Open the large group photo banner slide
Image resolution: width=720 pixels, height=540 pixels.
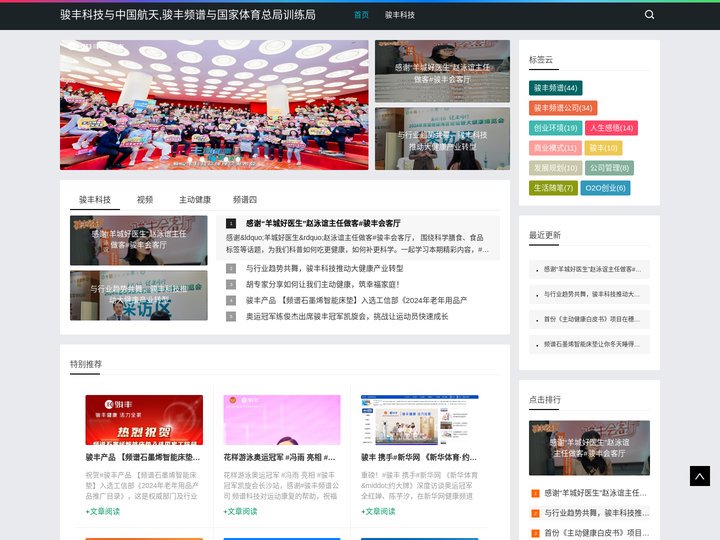click(x=214, y=105)
